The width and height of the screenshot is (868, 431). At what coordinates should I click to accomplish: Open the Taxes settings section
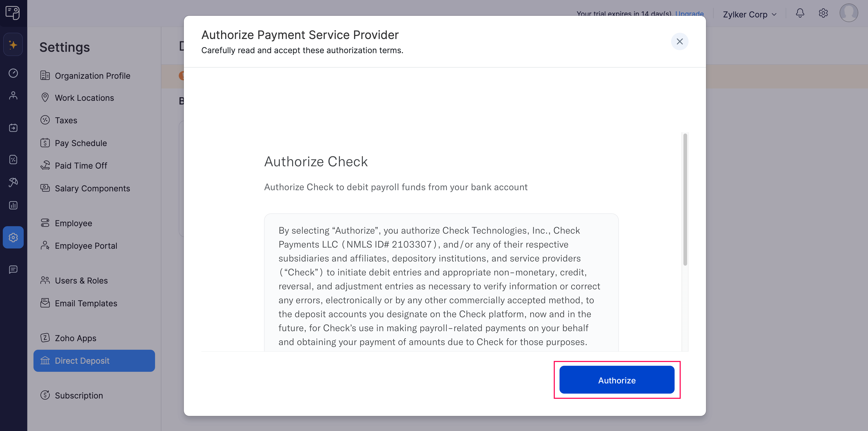[x=66, y=120]
